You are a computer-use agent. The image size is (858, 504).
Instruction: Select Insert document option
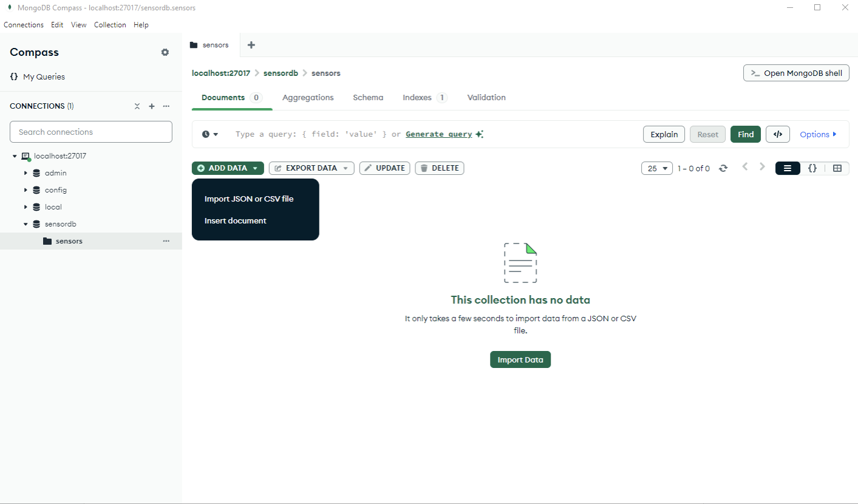click(x=236, y=220)
